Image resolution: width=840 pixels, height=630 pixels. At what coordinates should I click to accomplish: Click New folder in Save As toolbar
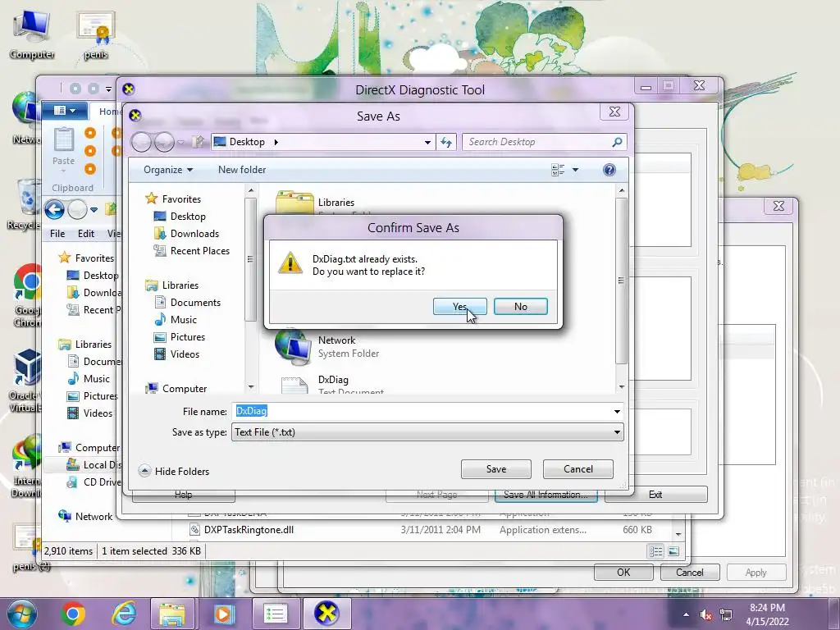[x=242, y=170]
